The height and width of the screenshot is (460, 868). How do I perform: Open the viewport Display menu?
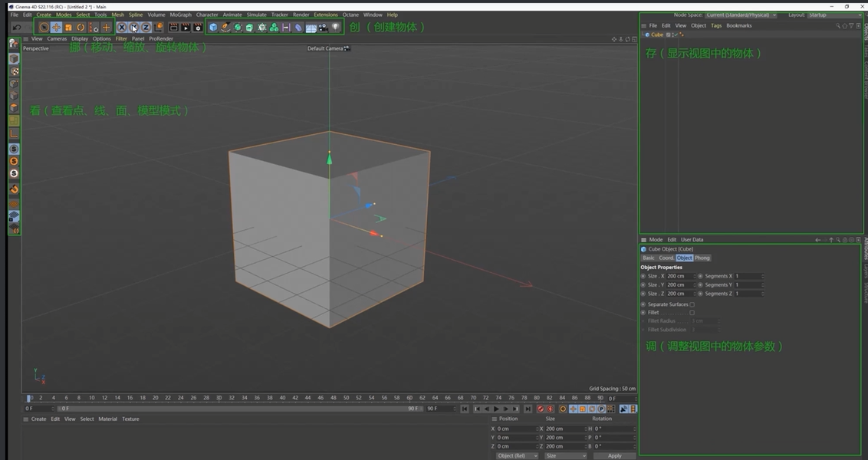click(x=80, y=39)
